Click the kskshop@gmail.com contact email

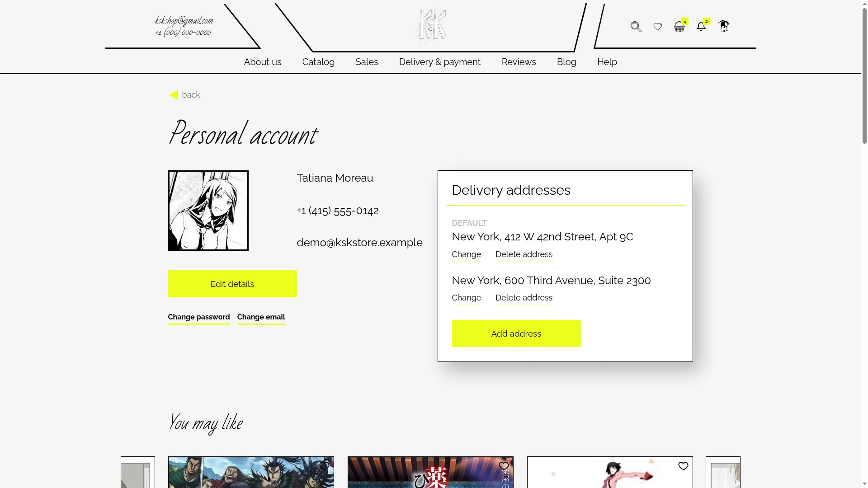184,21
